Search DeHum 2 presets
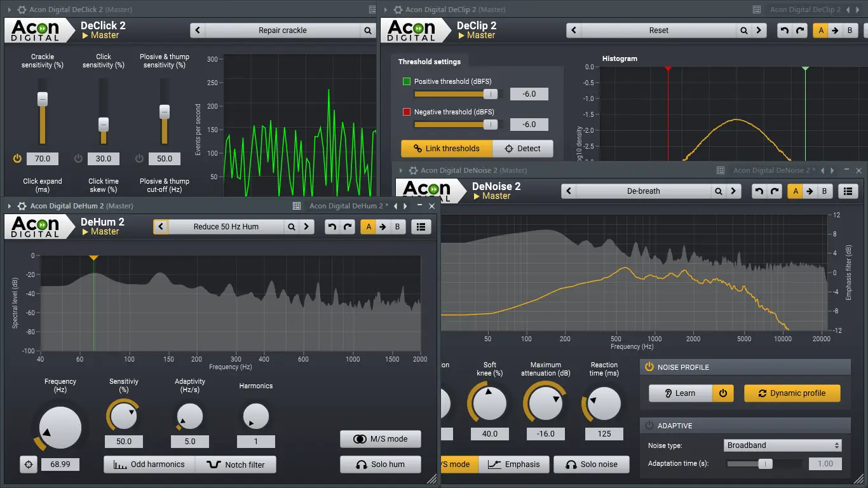The image size is (868, 488). (292, 227)
